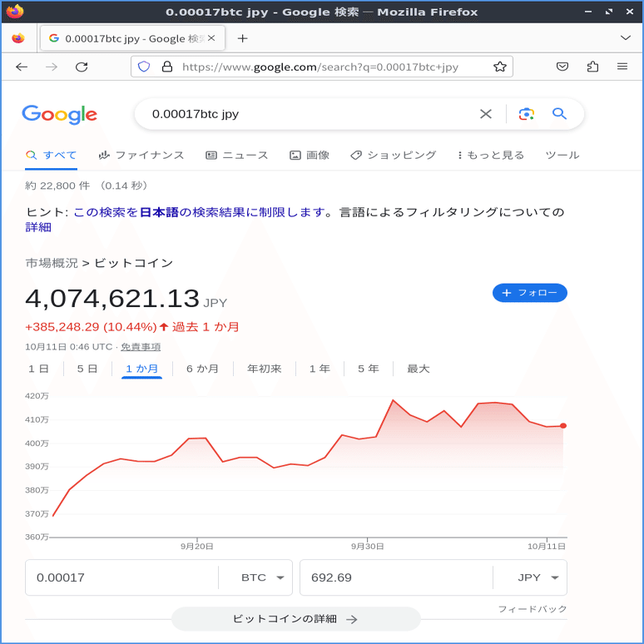Click into the Google search field

[312, 114]
